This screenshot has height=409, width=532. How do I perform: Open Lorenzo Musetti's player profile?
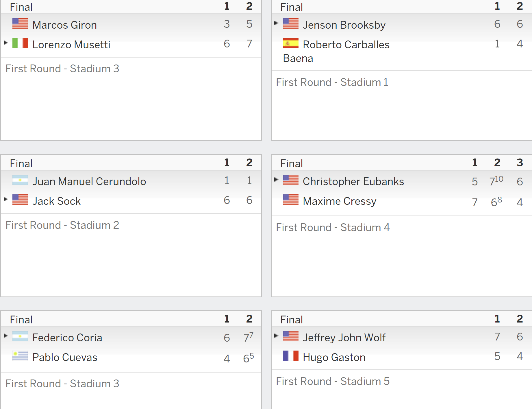pos(71,45)
